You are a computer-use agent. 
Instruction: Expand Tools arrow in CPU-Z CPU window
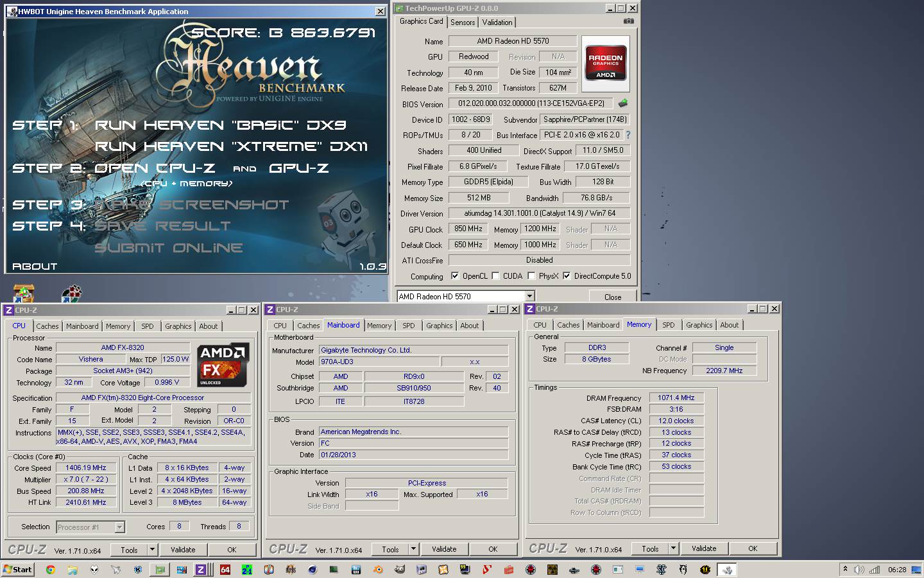click(152, 550)
